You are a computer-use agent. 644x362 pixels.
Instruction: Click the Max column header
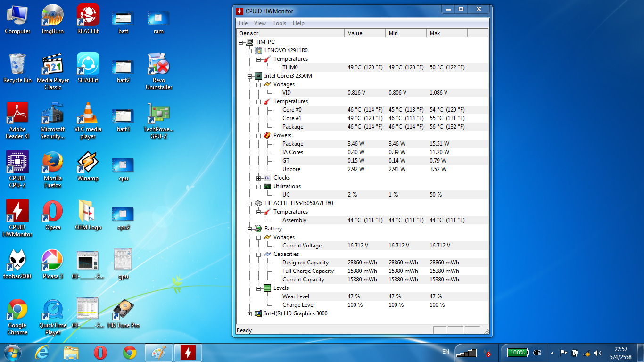pos(447,33)
